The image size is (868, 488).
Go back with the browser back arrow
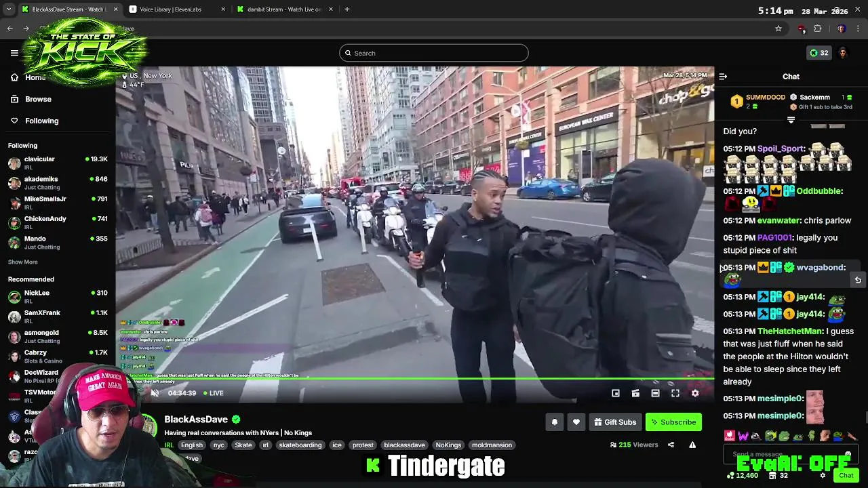(10, 28)
